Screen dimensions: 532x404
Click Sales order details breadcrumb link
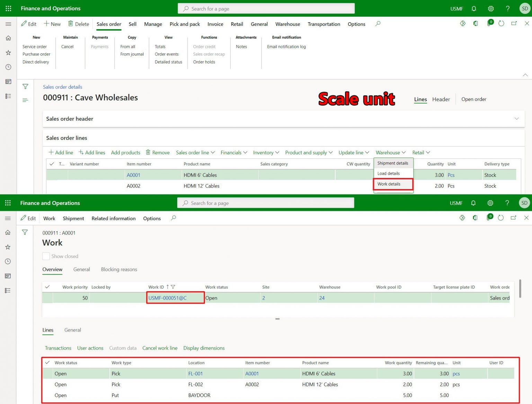click(x=62, y=87)
